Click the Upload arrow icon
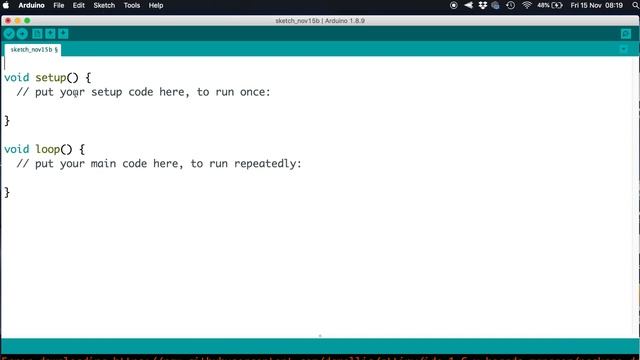The image size is (640, 360). [x=22, y=34]
